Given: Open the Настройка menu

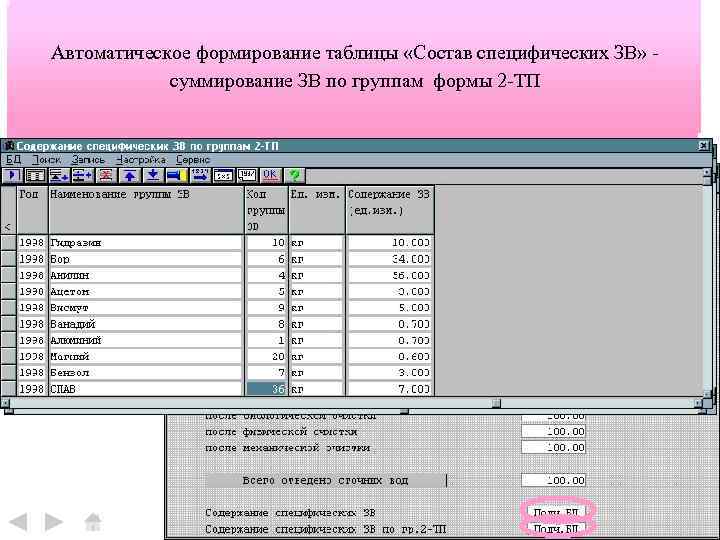Looking at the screenshot, I should click(x=141, y=160).
